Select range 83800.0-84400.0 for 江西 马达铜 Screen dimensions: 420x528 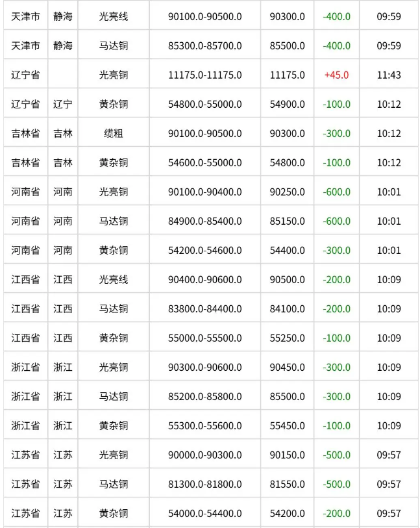coord(205,309)
